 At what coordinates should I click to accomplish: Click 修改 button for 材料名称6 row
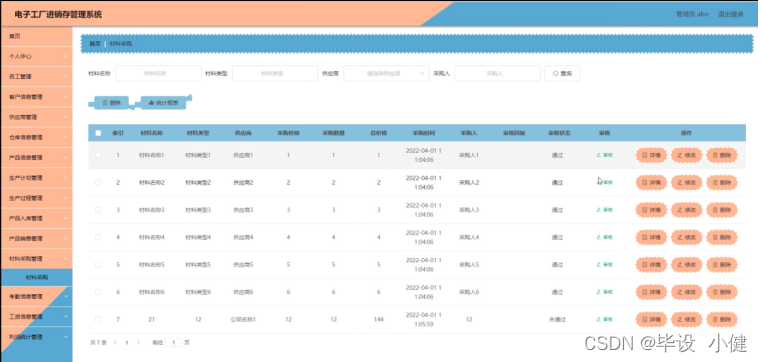(687, 292)
